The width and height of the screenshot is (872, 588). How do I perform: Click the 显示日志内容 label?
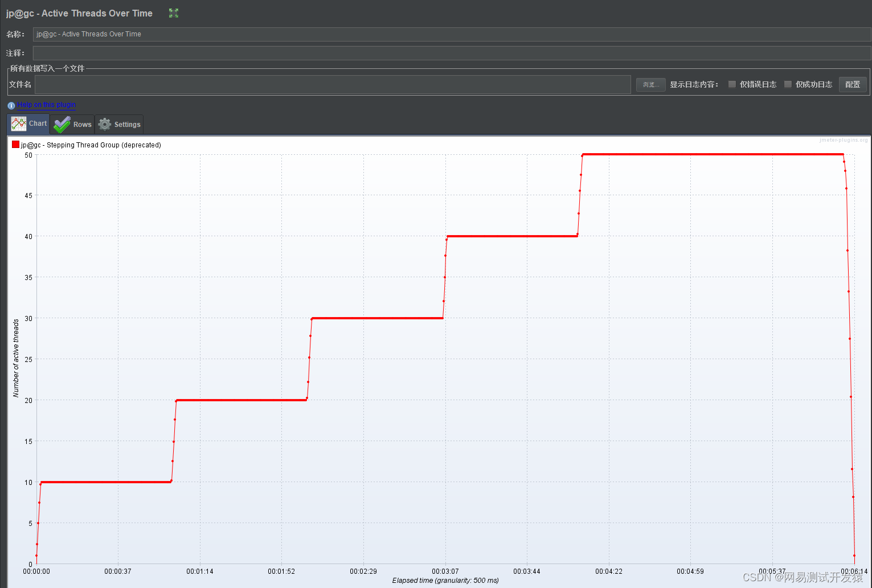click(x=694, y=84)
